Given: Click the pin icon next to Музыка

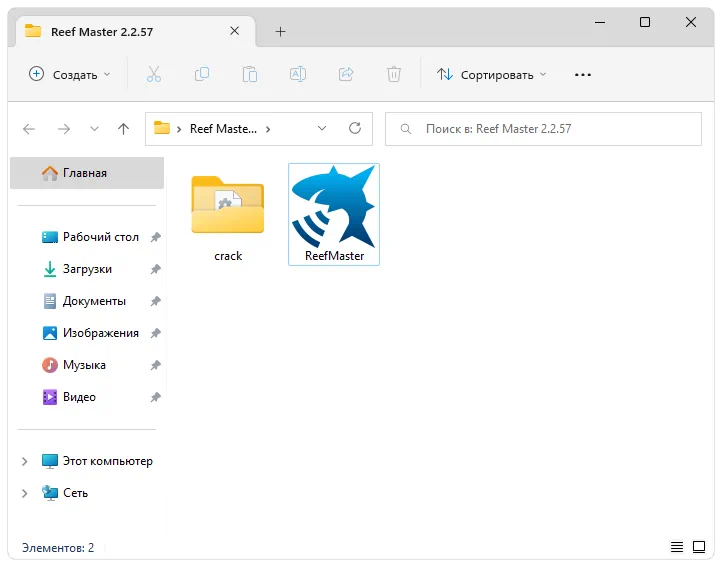Looking at the screenshot, I should [155, 365].
